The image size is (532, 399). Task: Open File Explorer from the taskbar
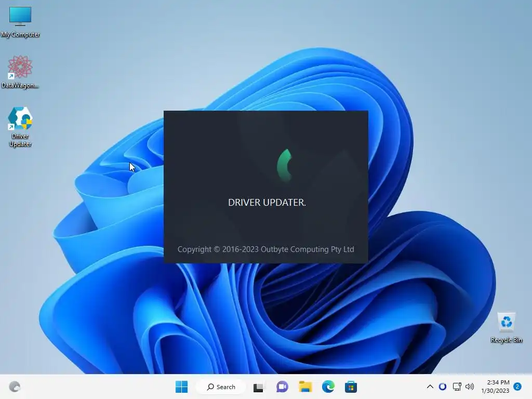pyautogui.click(x=305, y=387)
